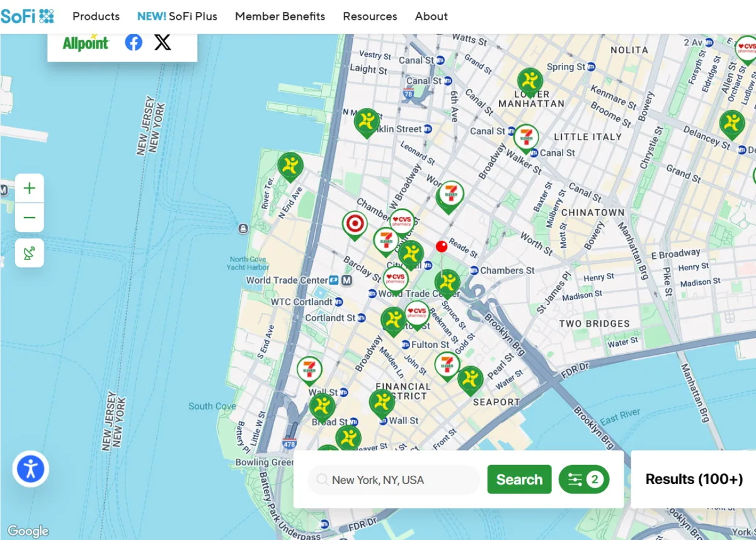Select the 7-Eleven marker west of Wall St

coord(309,371)
